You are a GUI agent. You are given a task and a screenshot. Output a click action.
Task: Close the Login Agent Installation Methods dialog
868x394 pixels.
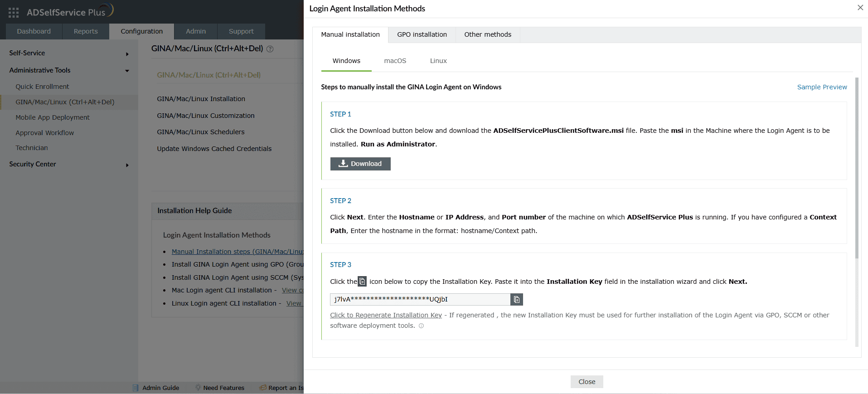click(860, 8)
